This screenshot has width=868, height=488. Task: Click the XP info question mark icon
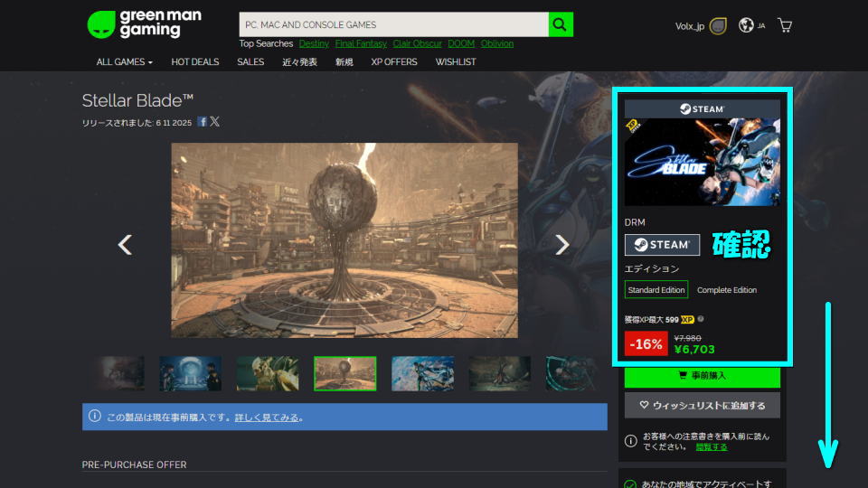coord(701,319)
